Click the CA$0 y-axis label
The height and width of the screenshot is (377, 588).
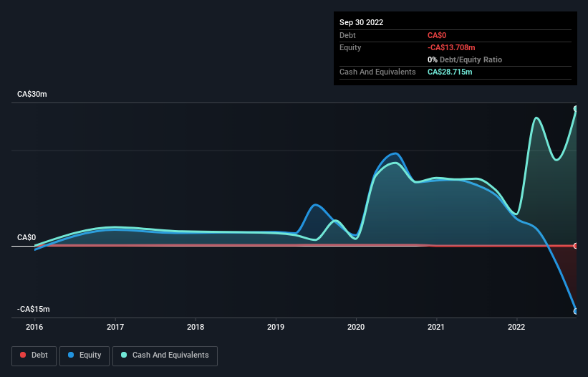pos(26,237)
